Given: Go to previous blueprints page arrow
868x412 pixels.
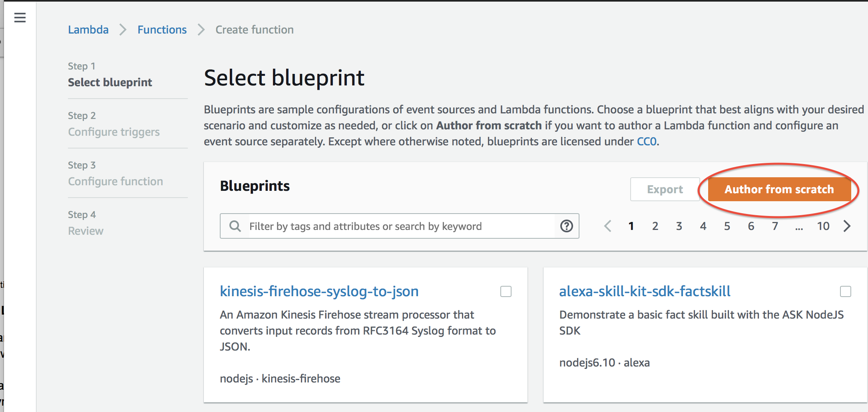Looking at the screenshot, I should tap(608, 226).
